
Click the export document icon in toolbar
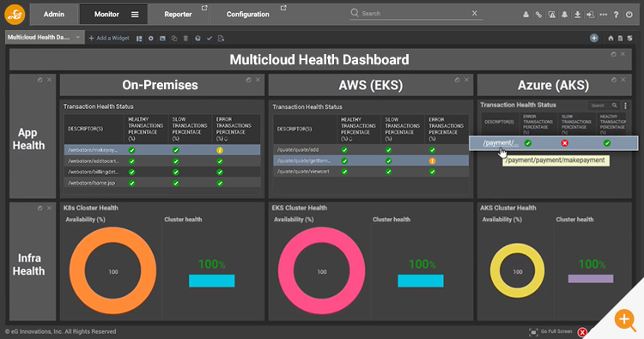(221, 39)
